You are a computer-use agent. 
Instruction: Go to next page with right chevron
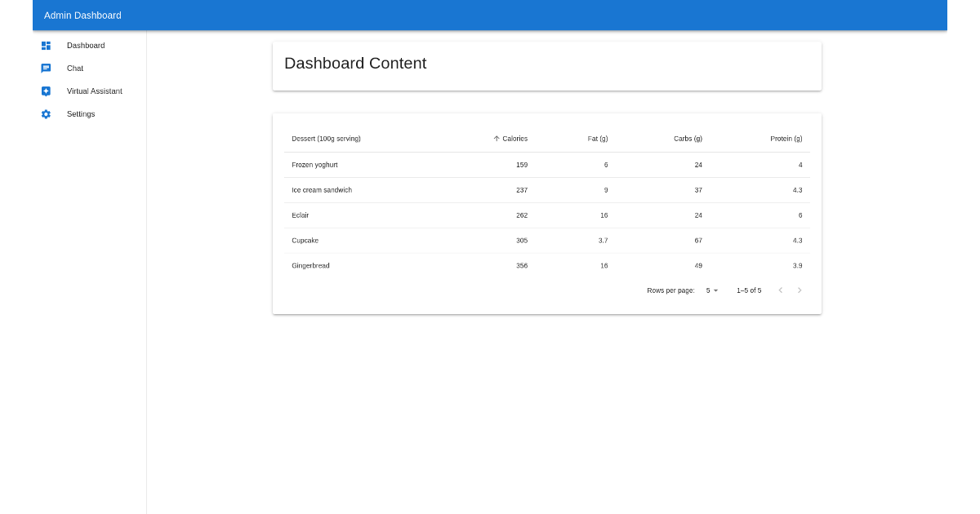tap(800, 290)
